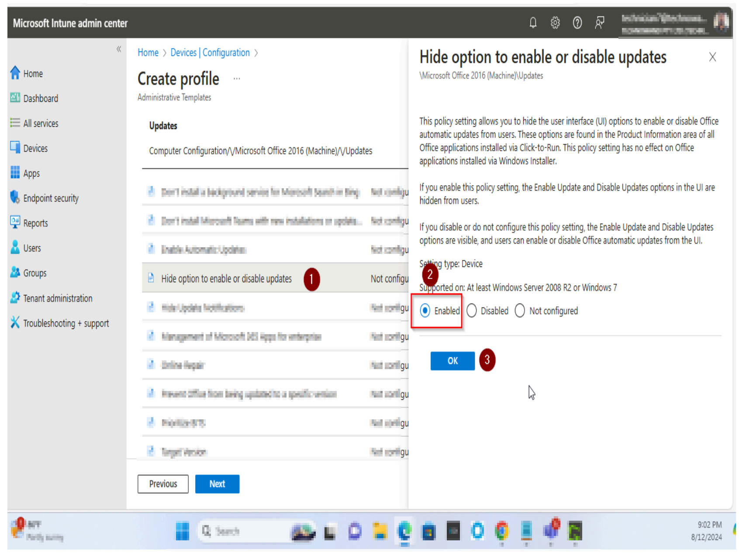This screenshot has width=739, height=560.
Task: Click the Previous button
Action: point(163,484)
